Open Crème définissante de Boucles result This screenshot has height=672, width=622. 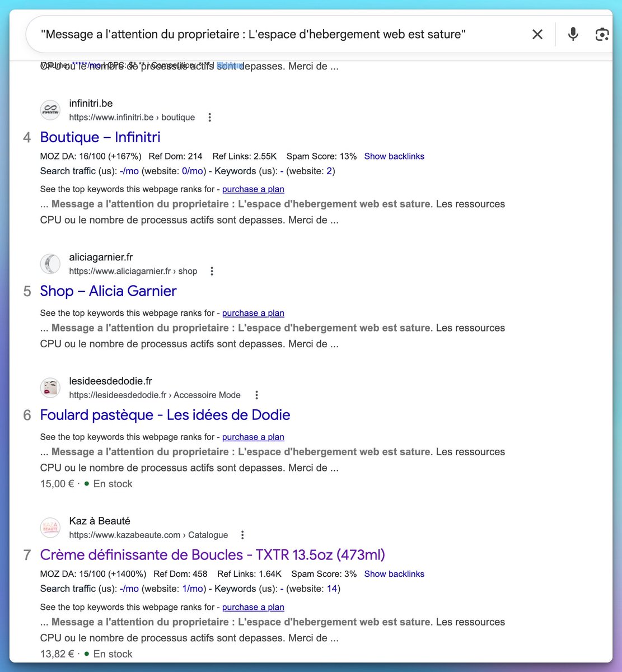[213, 555]
